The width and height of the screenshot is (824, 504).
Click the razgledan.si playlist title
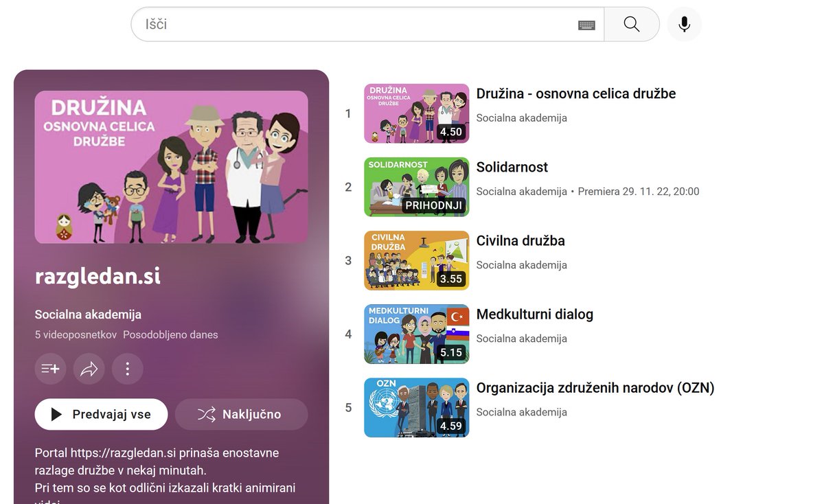point(98,277)
